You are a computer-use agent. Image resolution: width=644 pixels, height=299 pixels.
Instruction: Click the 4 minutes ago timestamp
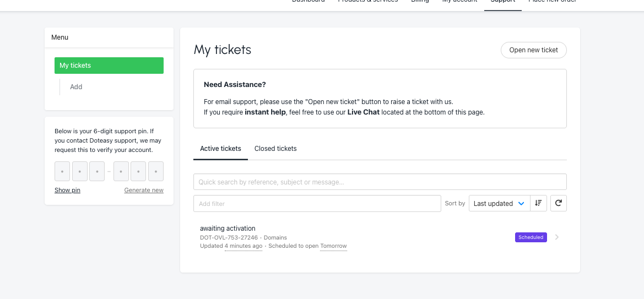[243, 246]
